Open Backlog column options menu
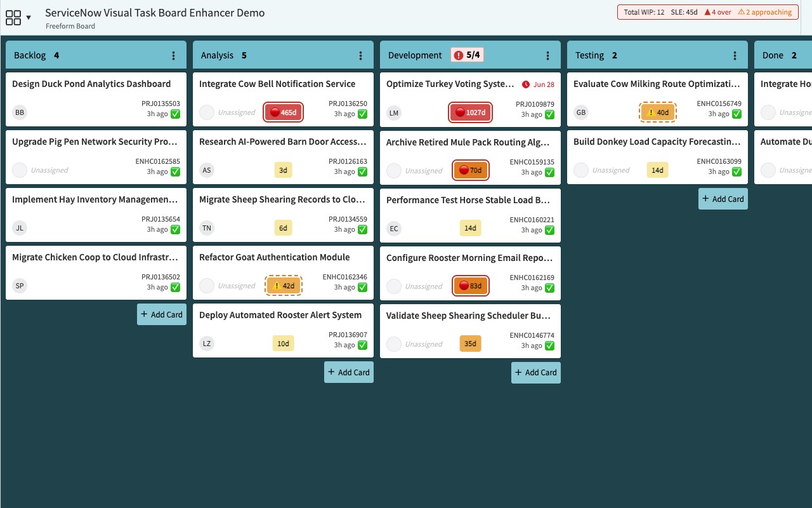 174,55
